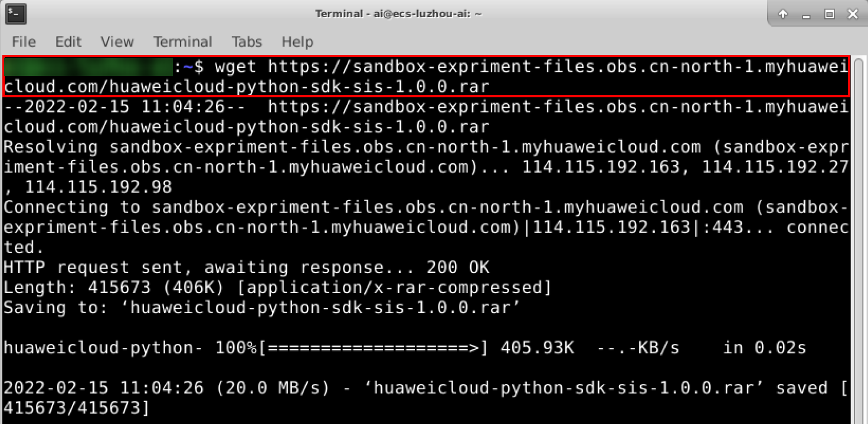
Task: Click the terminal icon in title bar
Action: point(16,13)
